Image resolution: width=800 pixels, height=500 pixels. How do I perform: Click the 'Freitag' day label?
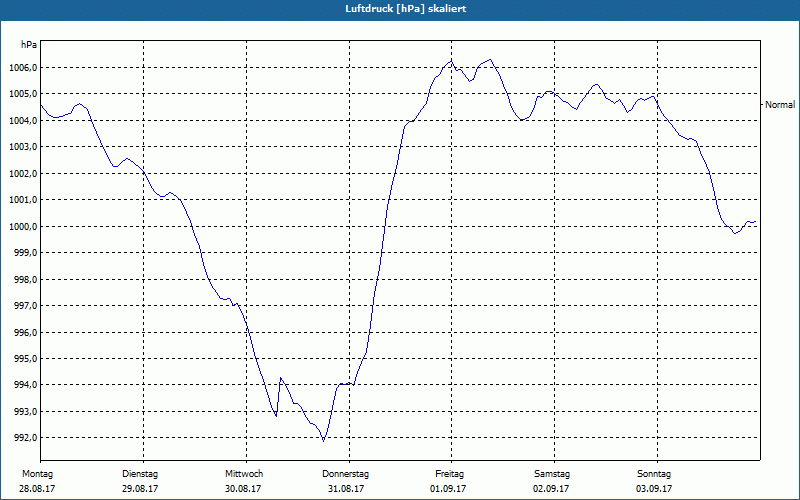tap(449, 474)
